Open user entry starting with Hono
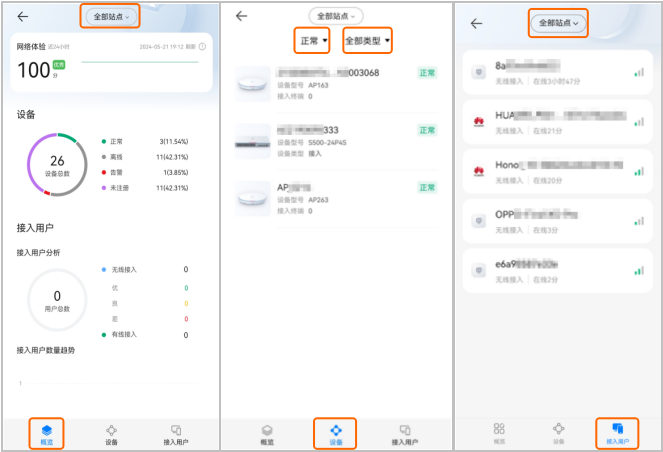Viewport: 663px width, 452px height. click(557, 171)
